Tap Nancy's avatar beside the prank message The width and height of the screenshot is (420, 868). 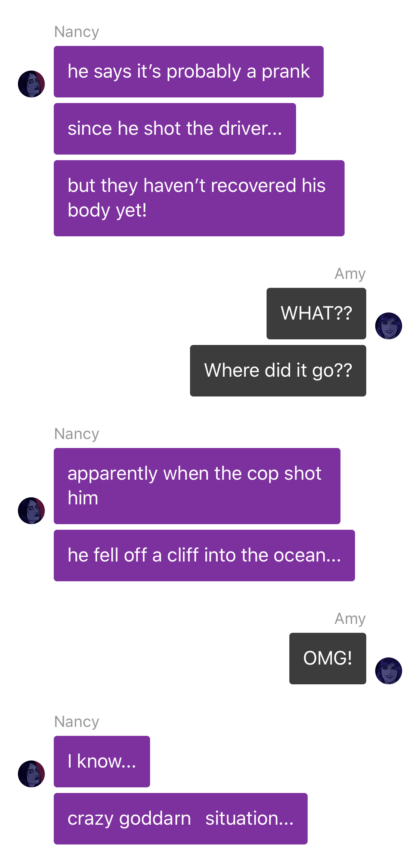(x=31, y=84)
